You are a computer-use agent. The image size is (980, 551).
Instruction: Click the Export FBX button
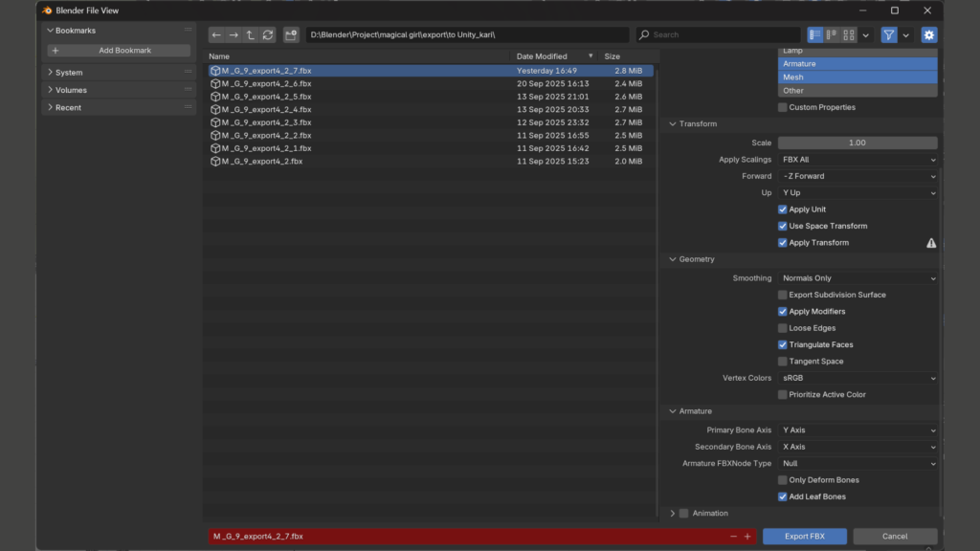point(804,537)
